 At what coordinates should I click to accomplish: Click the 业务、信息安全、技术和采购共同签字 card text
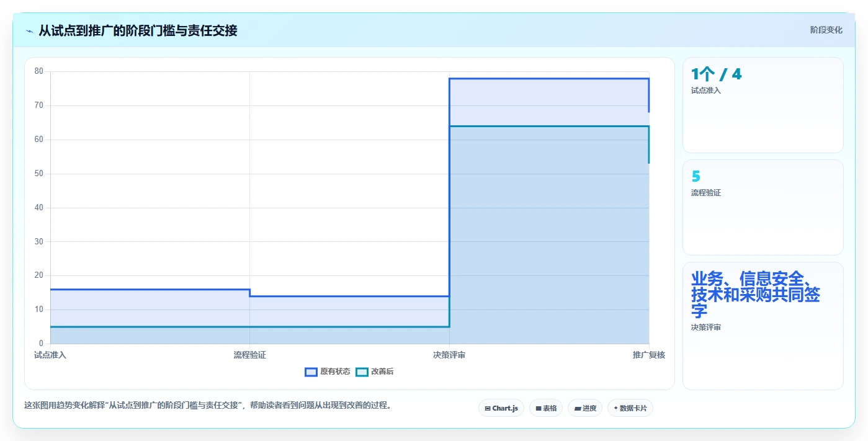click(x=756, y=295)
